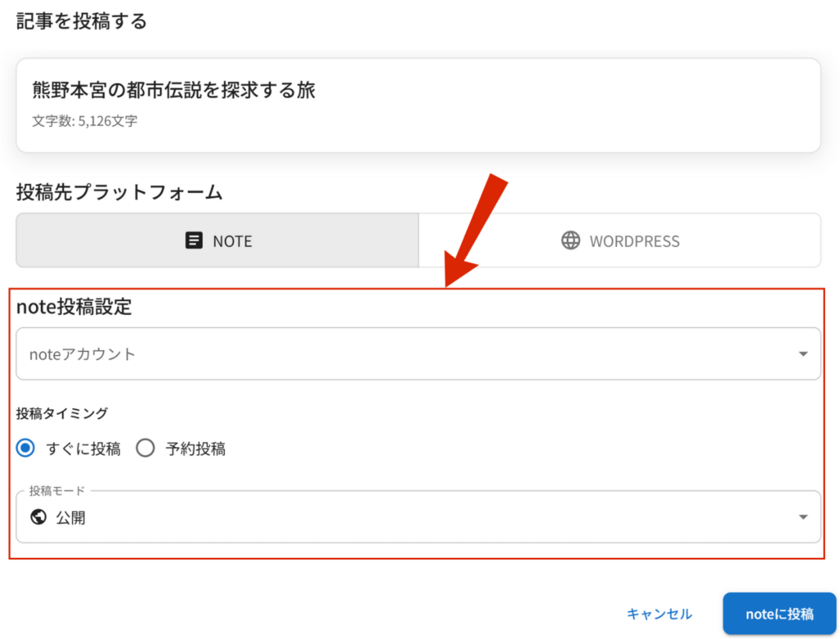Click the 記事を投稿する page heading

point(81,21)
